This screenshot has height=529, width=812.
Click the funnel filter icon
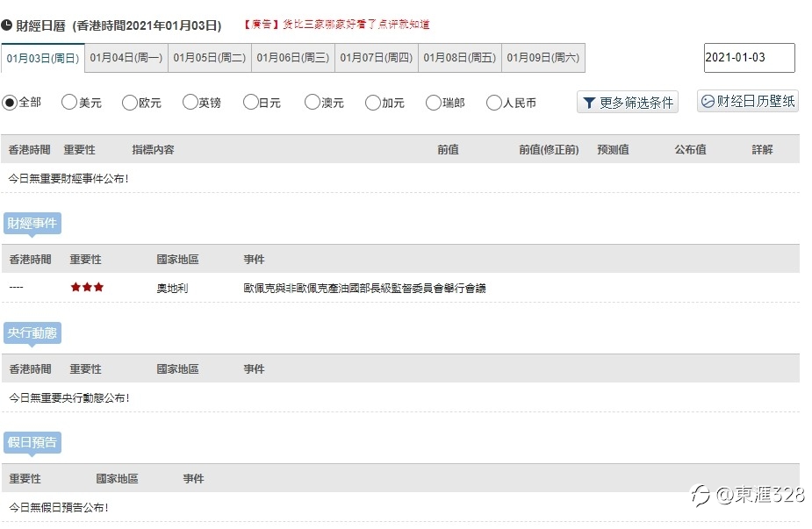589,103
